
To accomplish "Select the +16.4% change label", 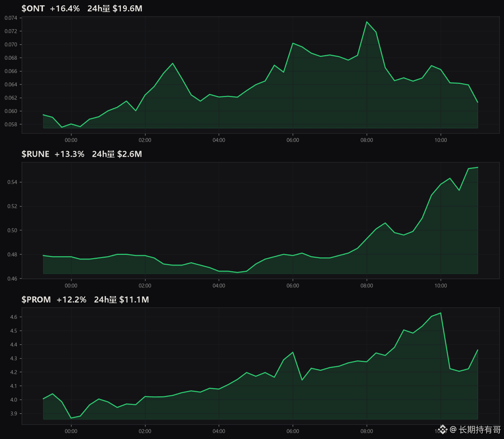I will pos(65,9).
